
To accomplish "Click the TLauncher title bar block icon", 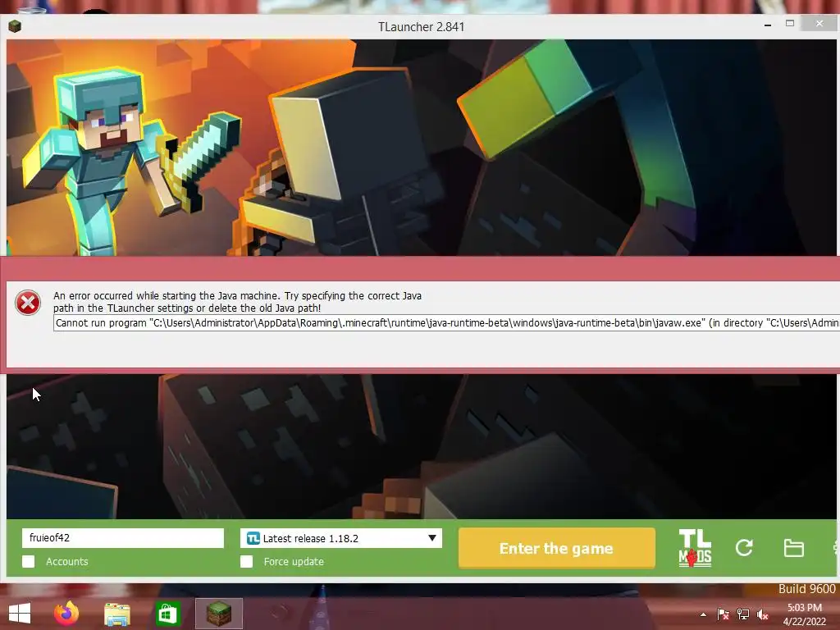I will click(x=15, y=26).
